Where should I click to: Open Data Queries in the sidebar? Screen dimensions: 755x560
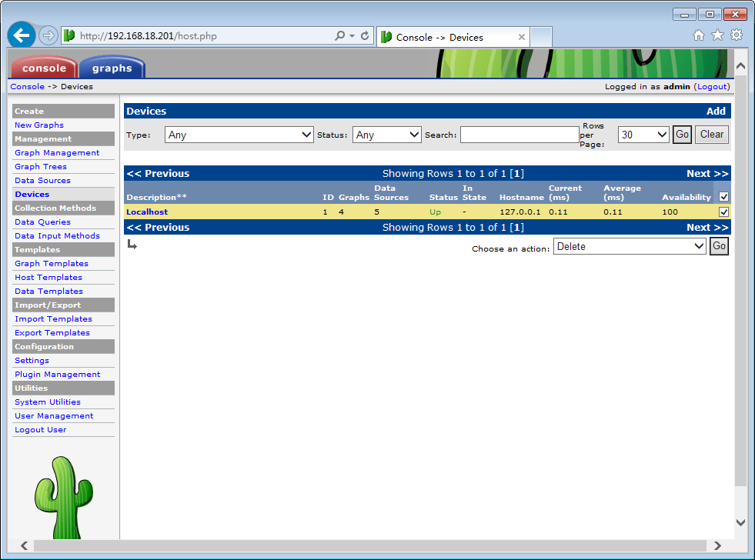(42, 222)
